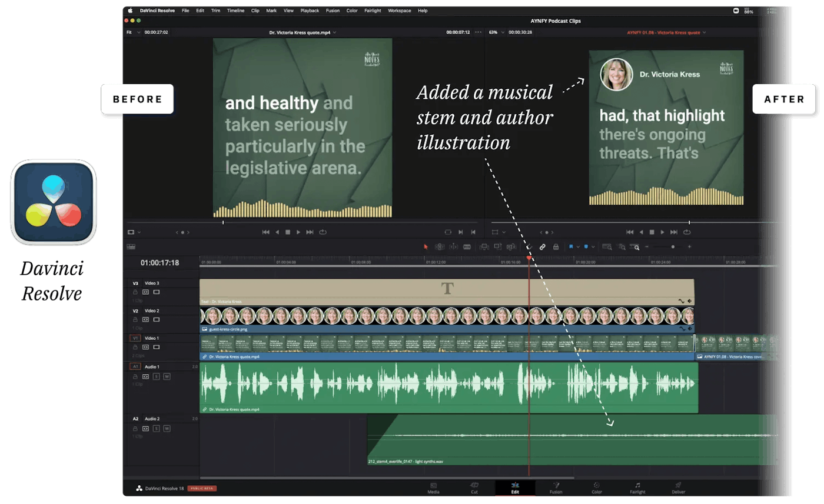Mute the Audio 2 track
This screenshot has width=824, height=504.
(167, 428)
